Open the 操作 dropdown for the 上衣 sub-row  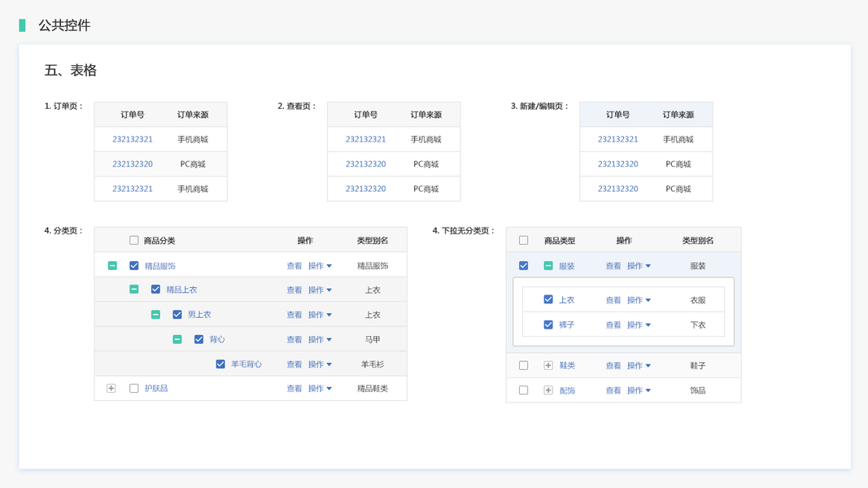coord(639,300)
